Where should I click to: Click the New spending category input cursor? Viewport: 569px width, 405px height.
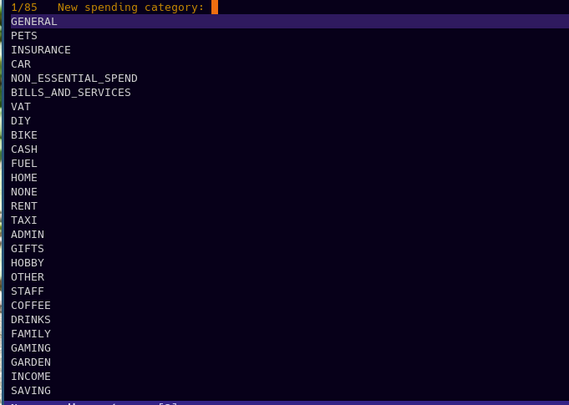click(x=214, y=7)
